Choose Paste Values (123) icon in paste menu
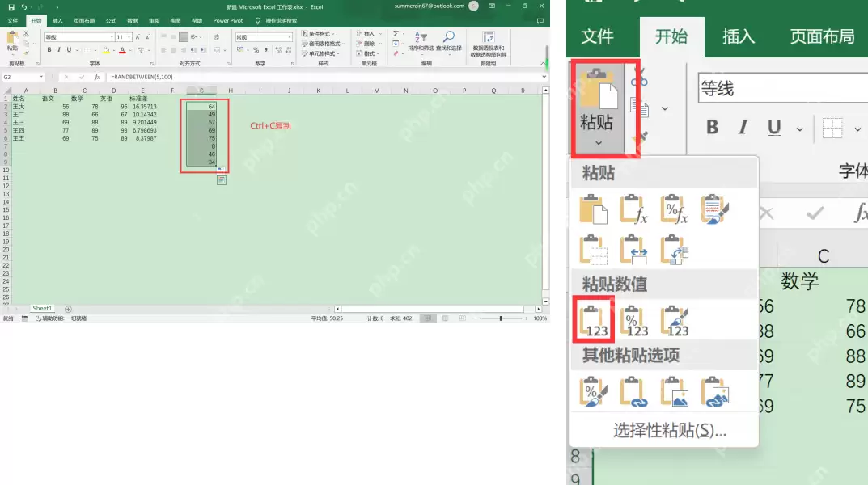This screenshot has height=485, width=868. (x=594, y=321)
